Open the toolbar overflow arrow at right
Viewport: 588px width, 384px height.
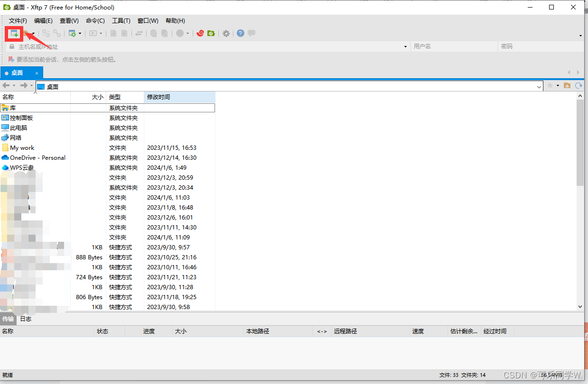click(x=581, y=36)
